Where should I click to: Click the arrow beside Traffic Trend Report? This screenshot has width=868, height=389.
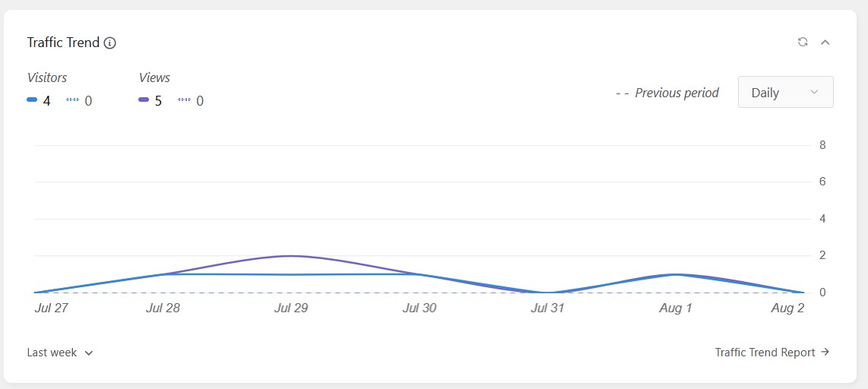click(x=825, y=352)
